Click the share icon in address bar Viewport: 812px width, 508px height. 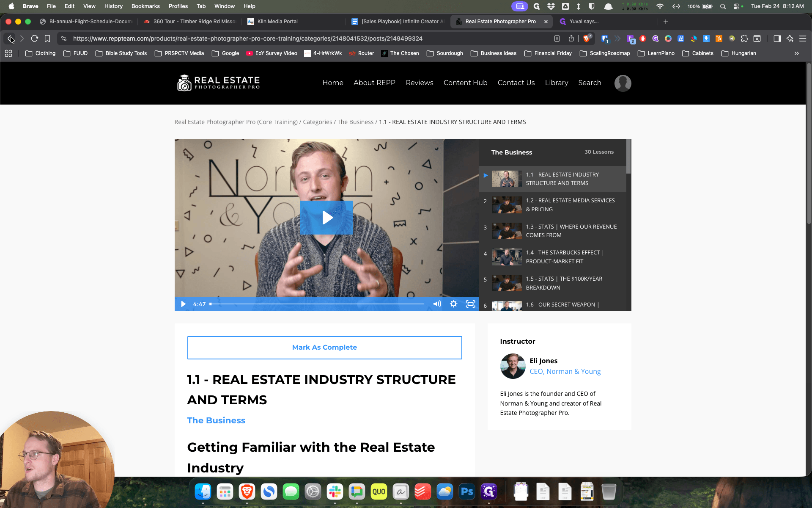pyautogui.click(x=571, y=39)
